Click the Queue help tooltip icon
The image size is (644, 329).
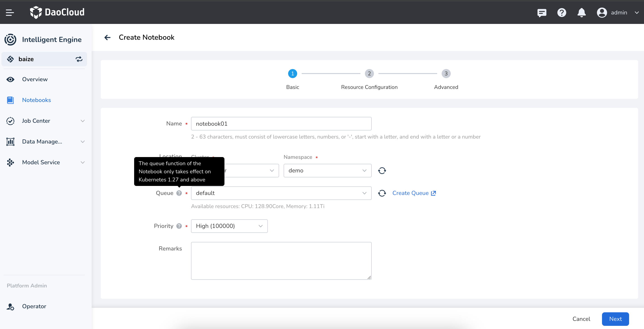(179, 193)
